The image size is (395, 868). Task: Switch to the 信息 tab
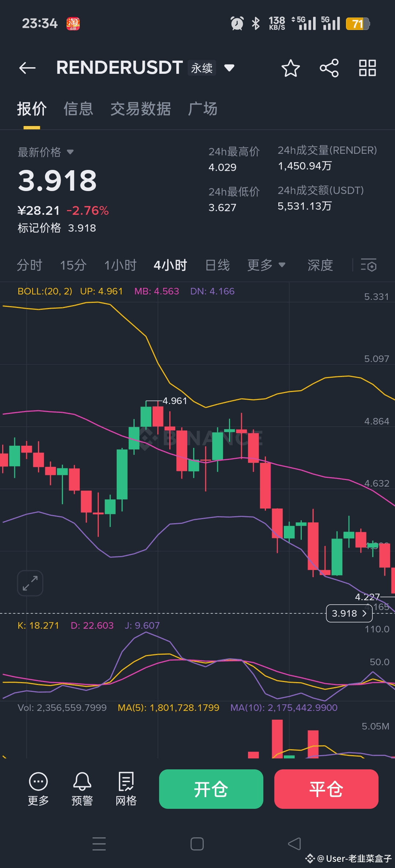click(x=78, y=109)
